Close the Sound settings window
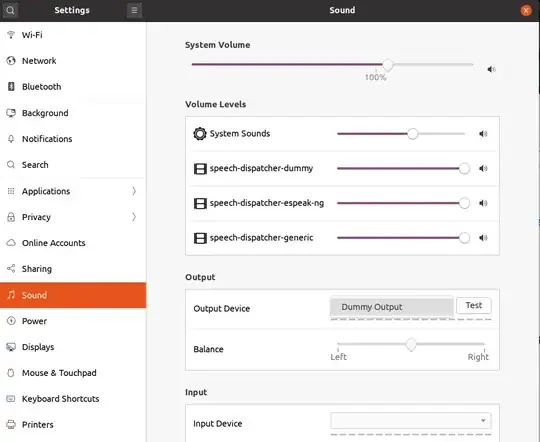Screen dimensions: 540x442 [x=526, y=10]
